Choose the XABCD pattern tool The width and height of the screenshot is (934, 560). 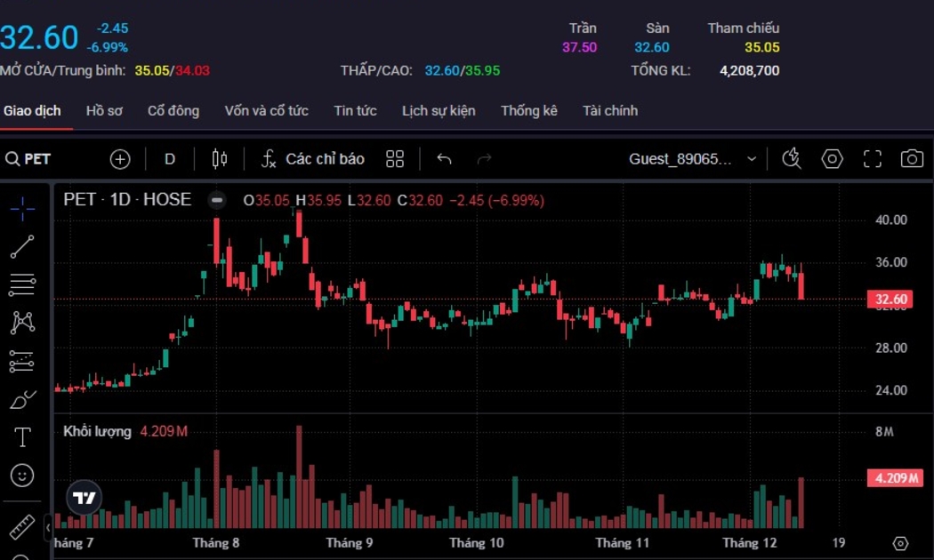tap(22, 323)
